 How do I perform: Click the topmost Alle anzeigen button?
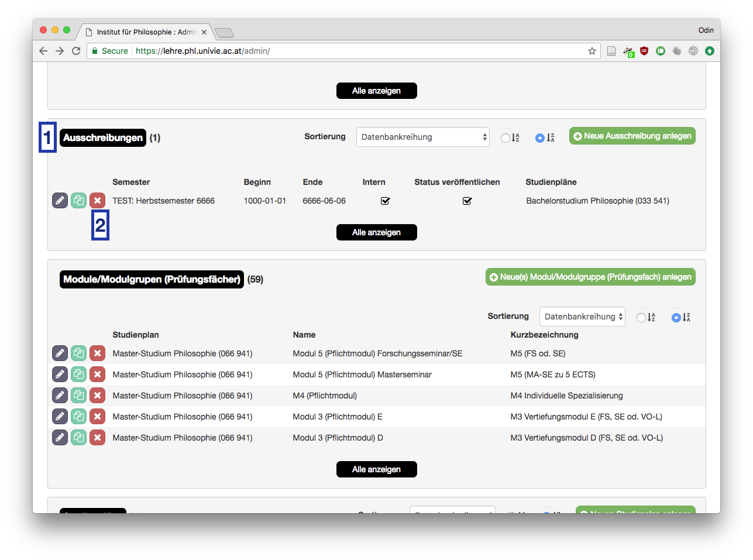[377, 91]
